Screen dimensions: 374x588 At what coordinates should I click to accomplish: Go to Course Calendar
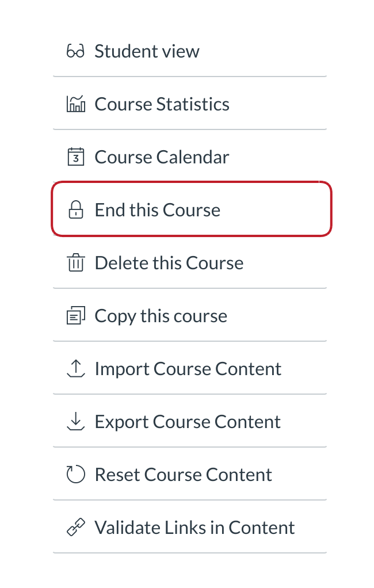pyautogui.click(x=162, y=157)
